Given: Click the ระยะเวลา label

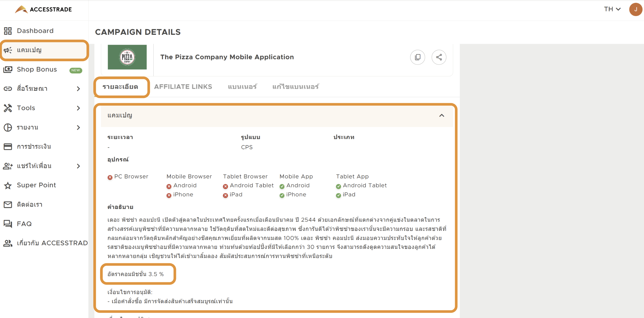Looking at the screenshot, I should pyautogui.click(x=120, y=137).
